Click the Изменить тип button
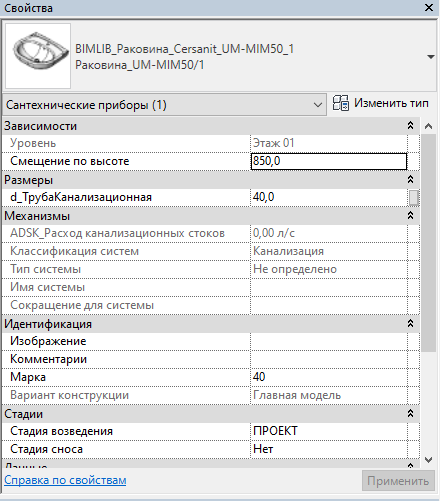This screenshot has width=440, height=501. point(381,103)
